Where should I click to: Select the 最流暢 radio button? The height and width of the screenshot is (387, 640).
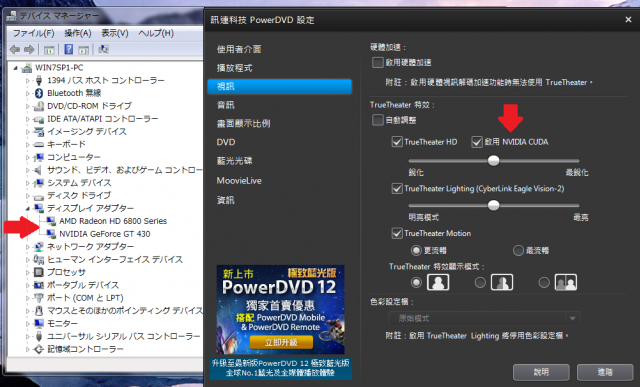tap(518, 250)
